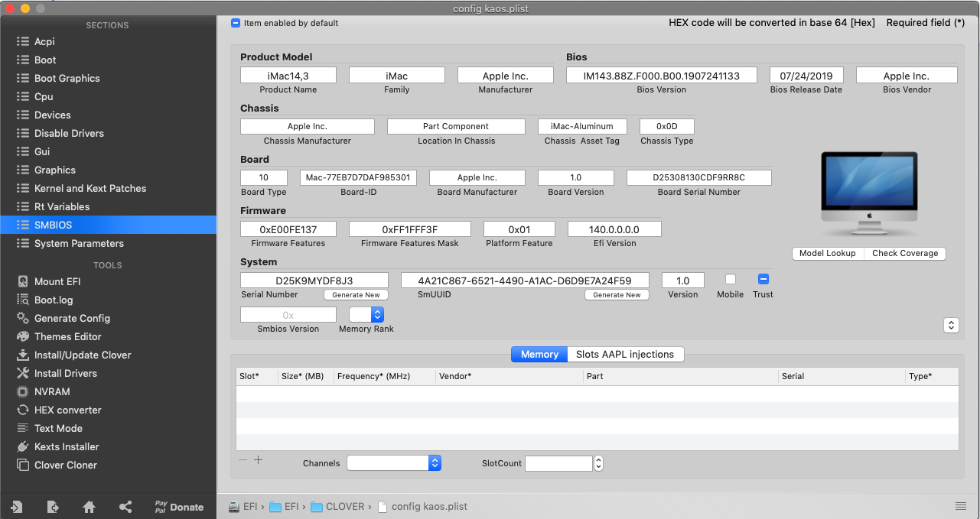
Task: Click the SlotCount stepper arrows
Action: (x=598, y=463)
